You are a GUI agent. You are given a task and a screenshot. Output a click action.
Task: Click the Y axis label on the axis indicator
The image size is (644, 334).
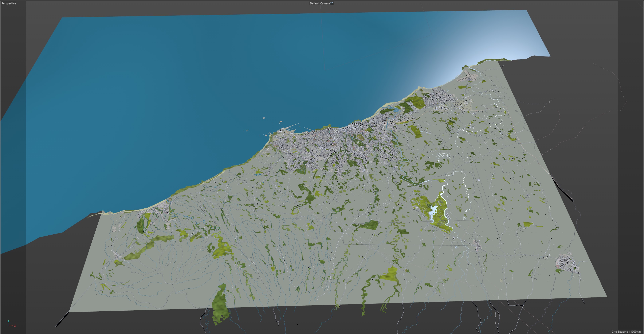[x=9, y=321]
